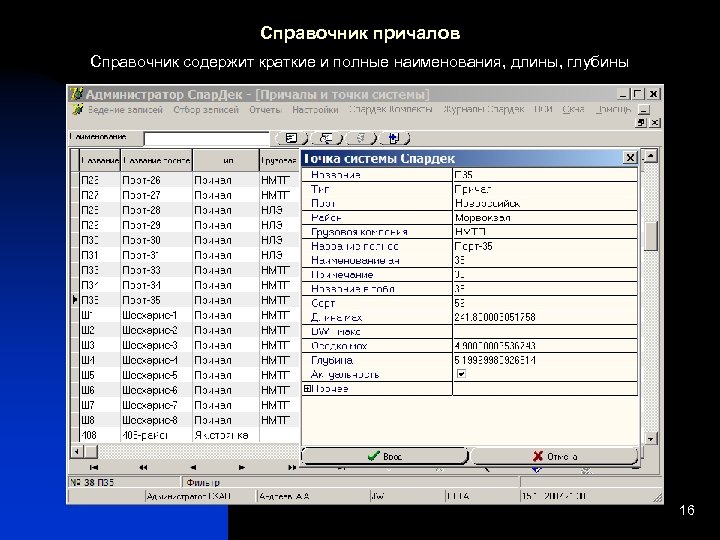The image size is (720, 540).
Task: Click the empty DWT макс value field
Action: click(x=545, y=332)
